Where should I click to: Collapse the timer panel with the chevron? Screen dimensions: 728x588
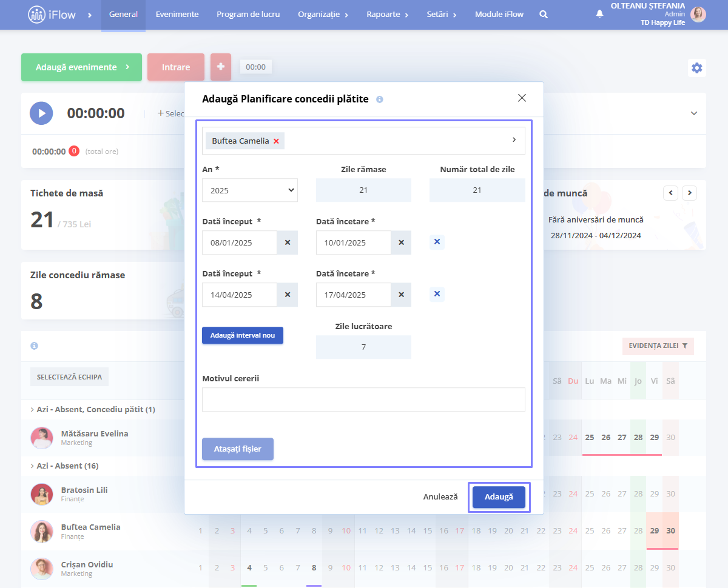[x=694, y=113]
